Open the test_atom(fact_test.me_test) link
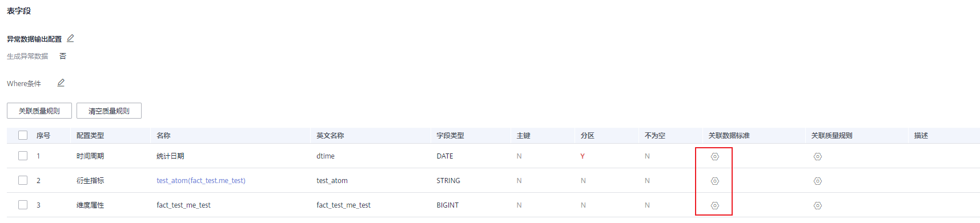980x223 pixels. 201,181
